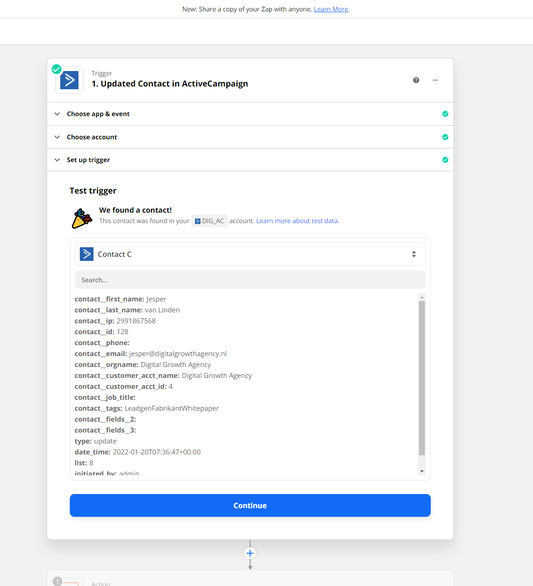This screenshot has width=533, height=586.
Task: Open the Learn More link in banner
Action: click(x=331, y=9)
